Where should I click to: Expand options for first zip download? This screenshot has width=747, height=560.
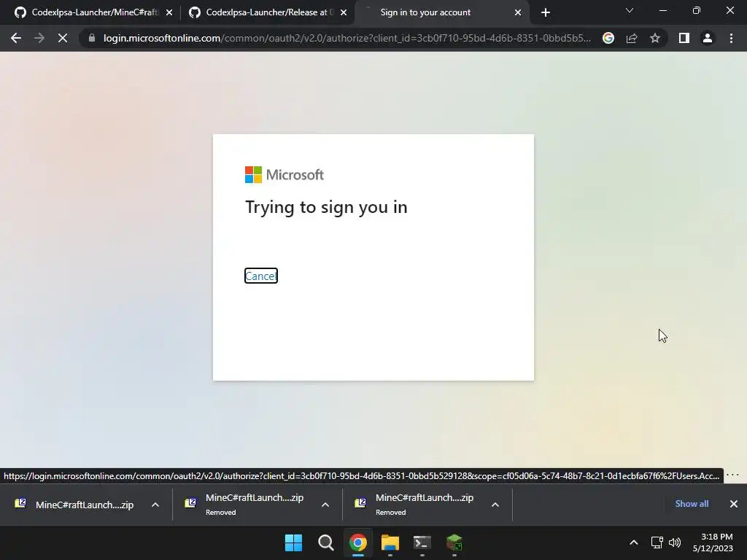(x=155, y=505)
